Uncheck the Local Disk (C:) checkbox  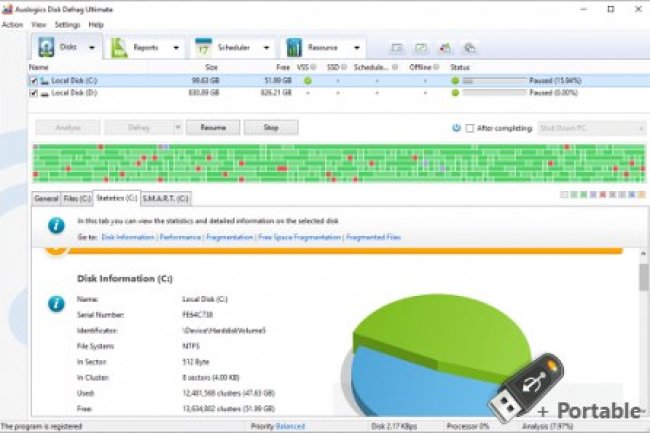35,80
